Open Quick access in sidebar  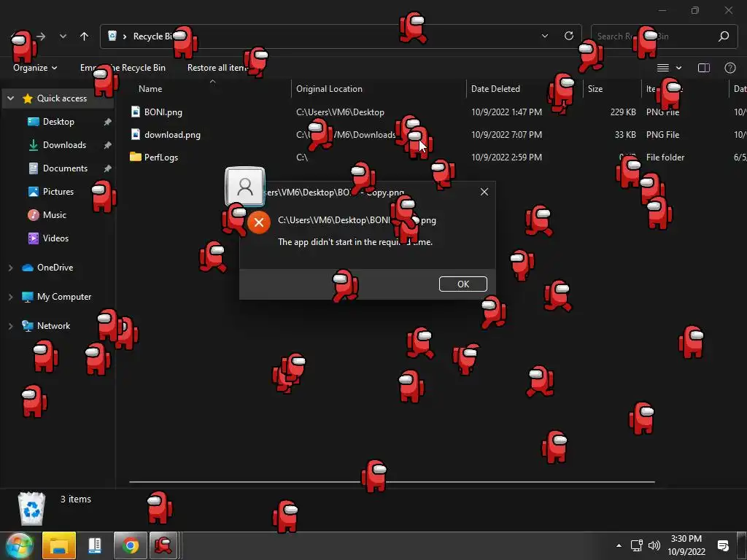coord(62,98)
